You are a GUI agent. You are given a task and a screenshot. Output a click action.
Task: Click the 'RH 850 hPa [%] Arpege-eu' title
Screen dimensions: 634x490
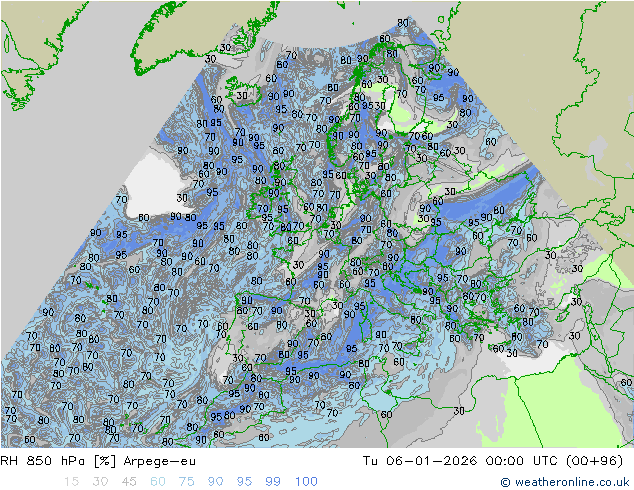click(98, 461)
